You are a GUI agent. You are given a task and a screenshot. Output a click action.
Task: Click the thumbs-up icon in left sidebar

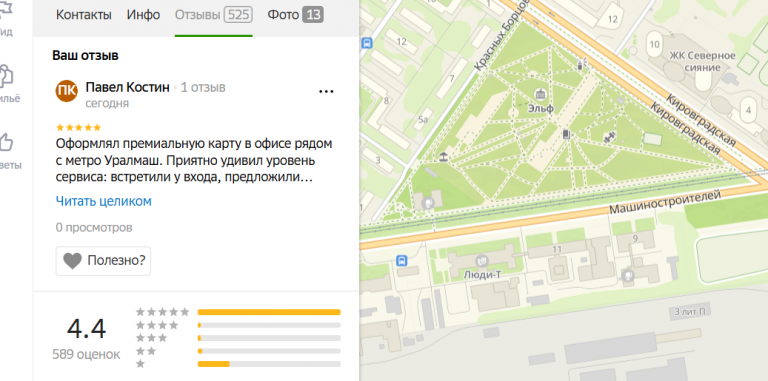pos(7,142)
